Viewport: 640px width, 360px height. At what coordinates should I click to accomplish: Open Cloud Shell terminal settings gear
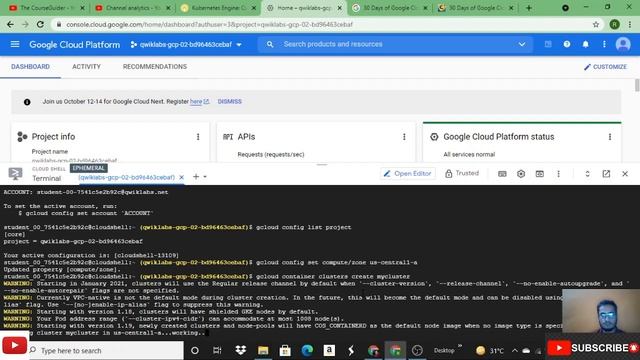click(x=521, y=174)
